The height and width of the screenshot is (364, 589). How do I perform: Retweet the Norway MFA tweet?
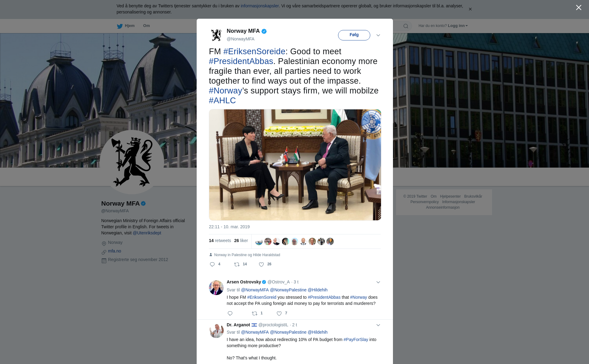pos(237,264)
